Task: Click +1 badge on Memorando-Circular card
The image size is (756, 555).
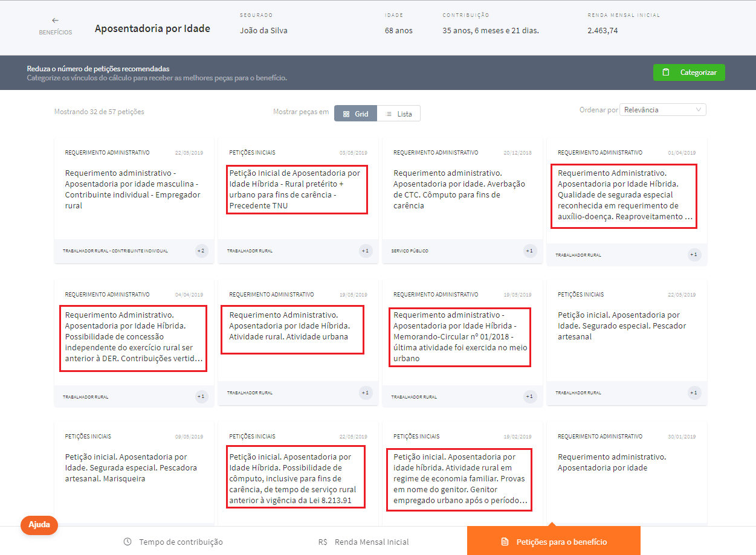Action: 529,397
